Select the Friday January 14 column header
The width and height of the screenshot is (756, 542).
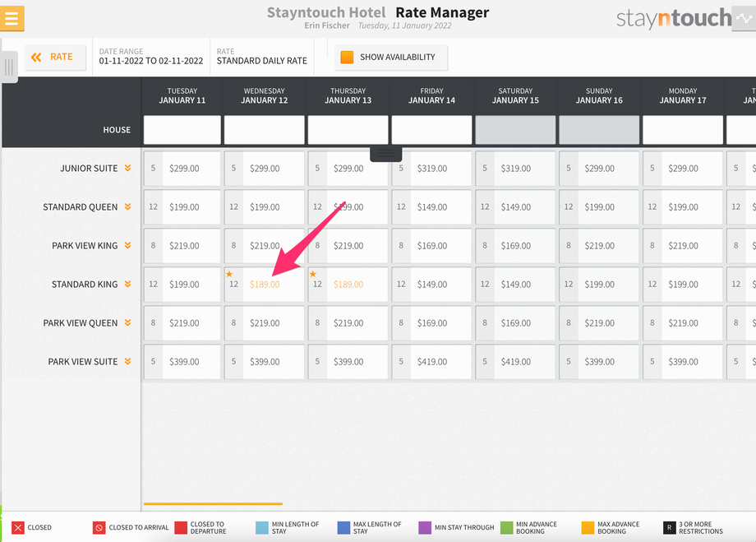431,95
